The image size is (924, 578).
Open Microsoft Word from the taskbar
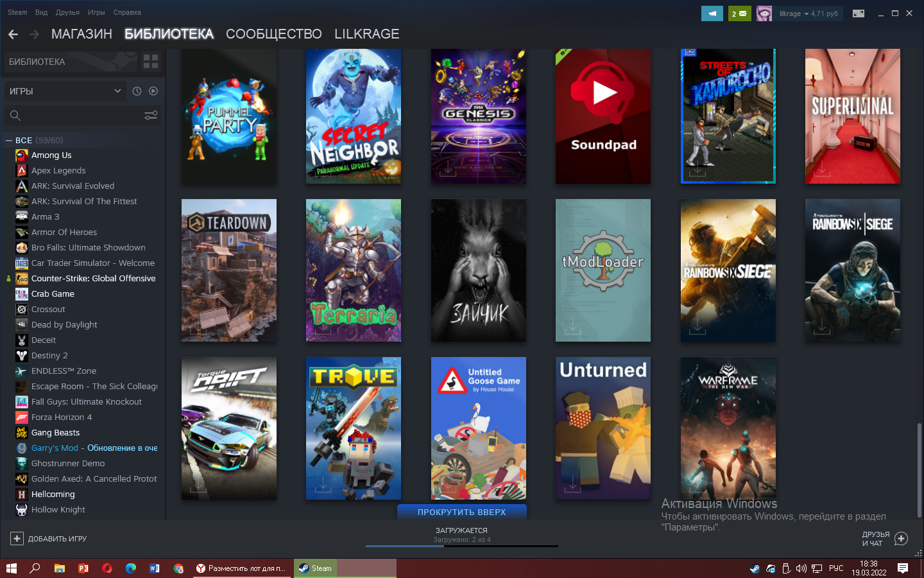coord(155,568)
